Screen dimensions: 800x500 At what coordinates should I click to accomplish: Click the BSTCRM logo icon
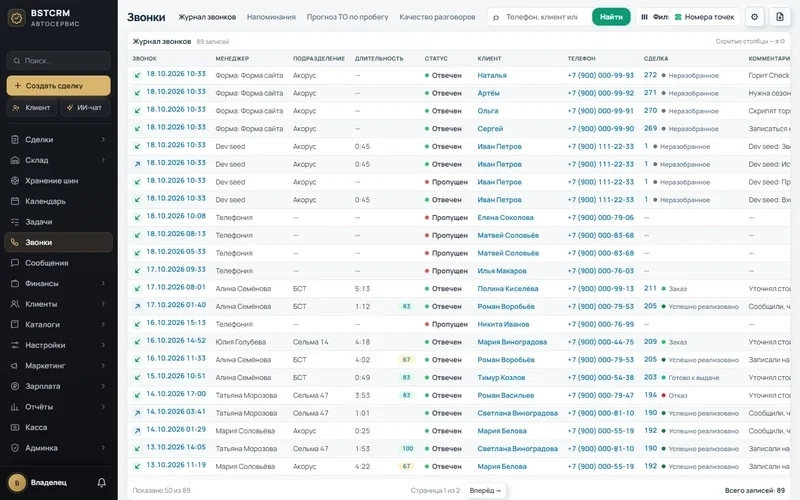pos(17,18)
